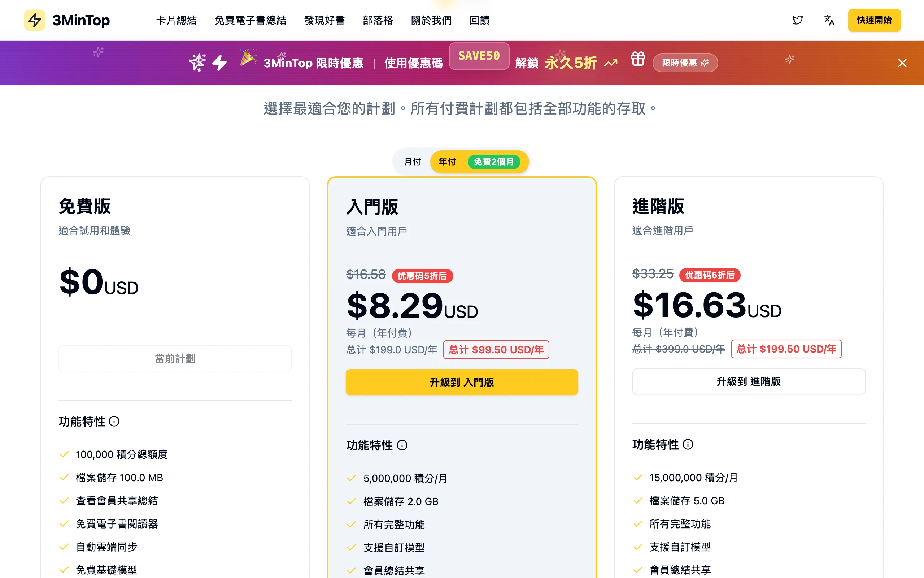The height and width of the screenshot is (578, 924).
Task: Click the 3MinTop brand name text
Action: pos(81,20)
